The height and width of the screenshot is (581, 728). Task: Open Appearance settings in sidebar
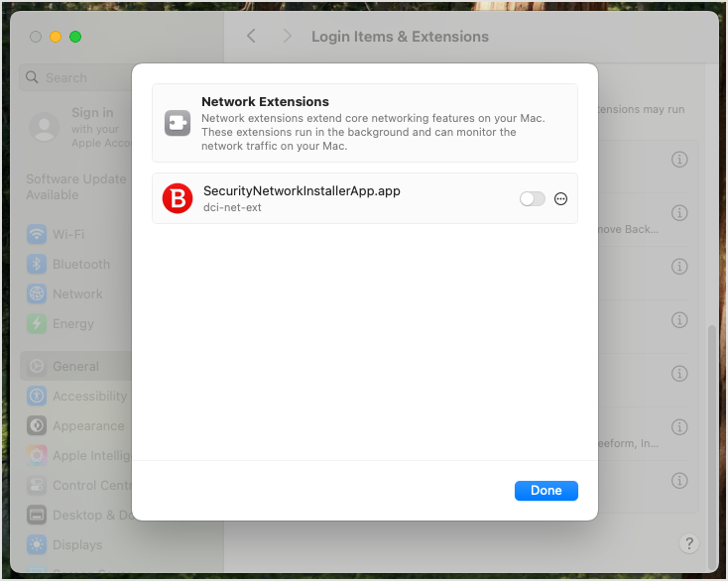click(x=76, y=425)
